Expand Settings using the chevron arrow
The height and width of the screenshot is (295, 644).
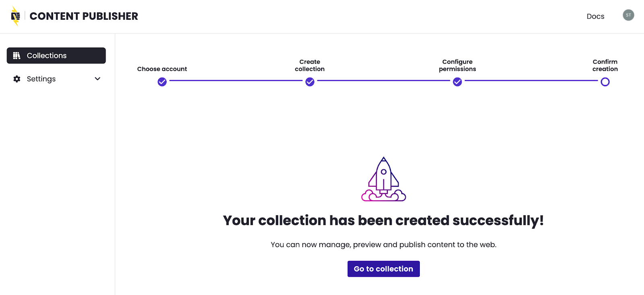(97, 79)
